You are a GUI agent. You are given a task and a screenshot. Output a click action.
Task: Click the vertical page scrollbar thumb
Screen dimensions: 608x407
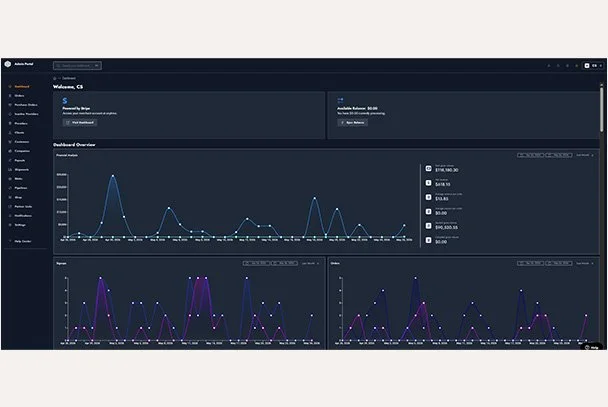(x=602, y=109)
